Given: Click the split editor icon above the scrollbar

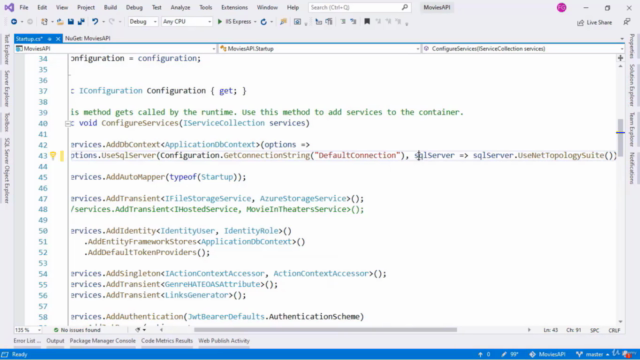Looking at the screenshot, I should point(620,58).
